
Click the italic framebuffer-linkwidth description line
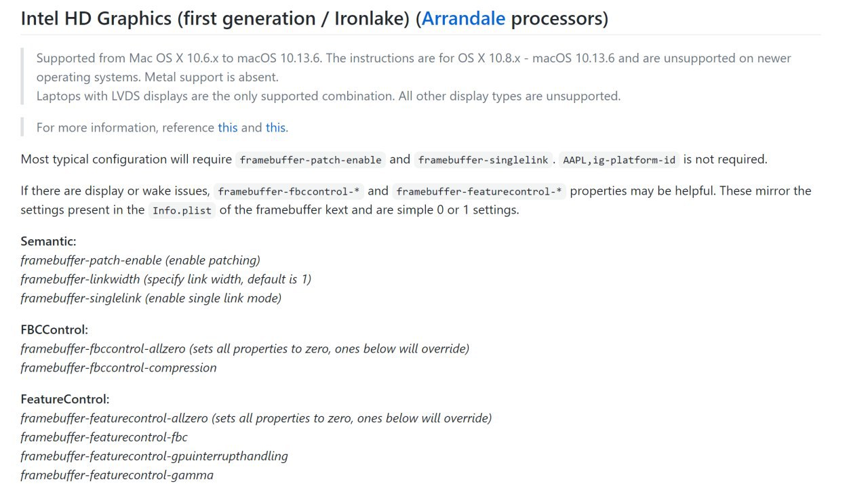click(166, 279)
